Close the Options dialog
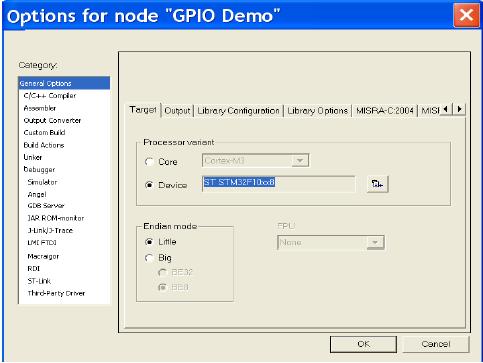Viewport: 483px width, 363px height. pyautogui.click(x=466, y=15)
